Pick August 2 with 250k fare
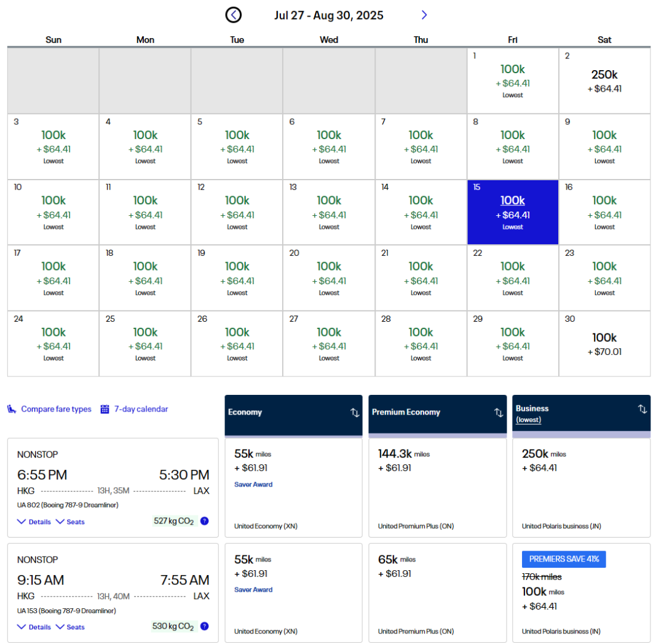 pyautogui.click(x=605, y=81)
